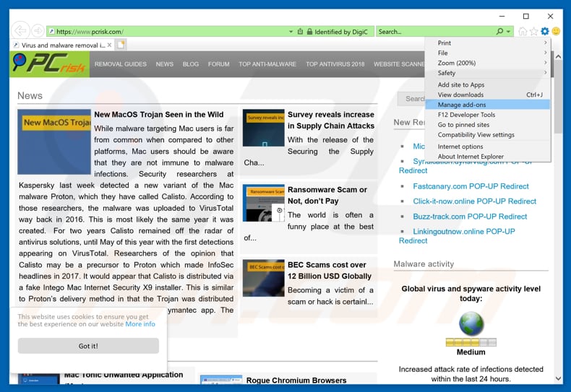
Task: Open BLOG navigation item
Action: point(191,64)
